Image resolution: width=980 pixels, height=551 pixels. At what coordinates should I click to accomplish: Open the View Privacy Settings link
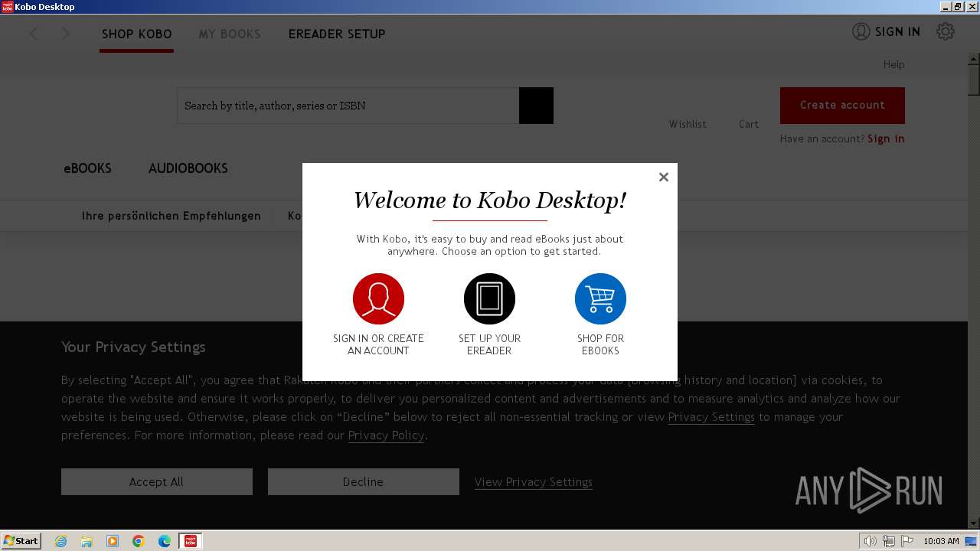tap(534, 481)
